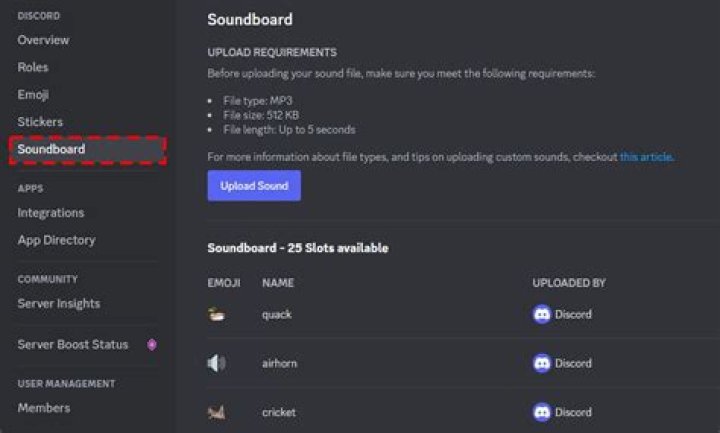Select Stickers in the sidebar
Image resolution: width=720 pixels, height=433 pixels.
point(40,122)
